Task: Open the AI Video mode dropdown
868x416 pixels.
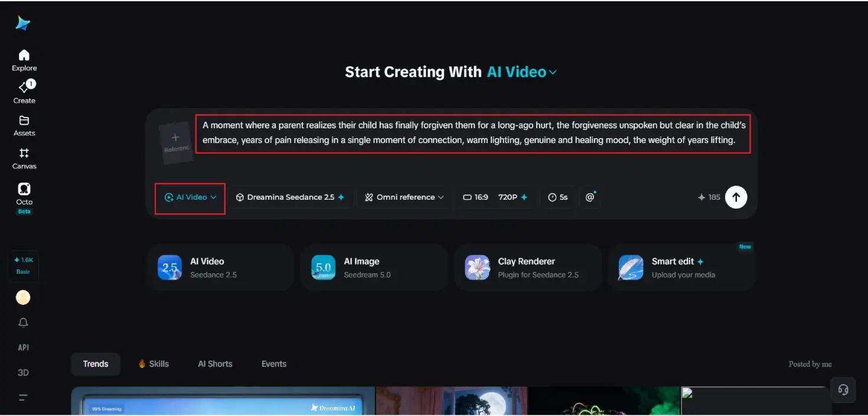Action: point(190,197)
